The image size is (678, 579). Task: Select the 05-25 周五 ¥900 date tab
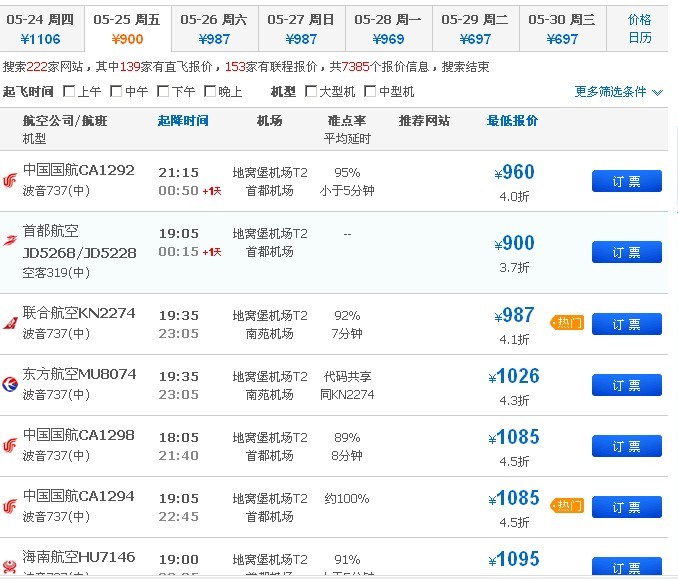pos(128,29)
